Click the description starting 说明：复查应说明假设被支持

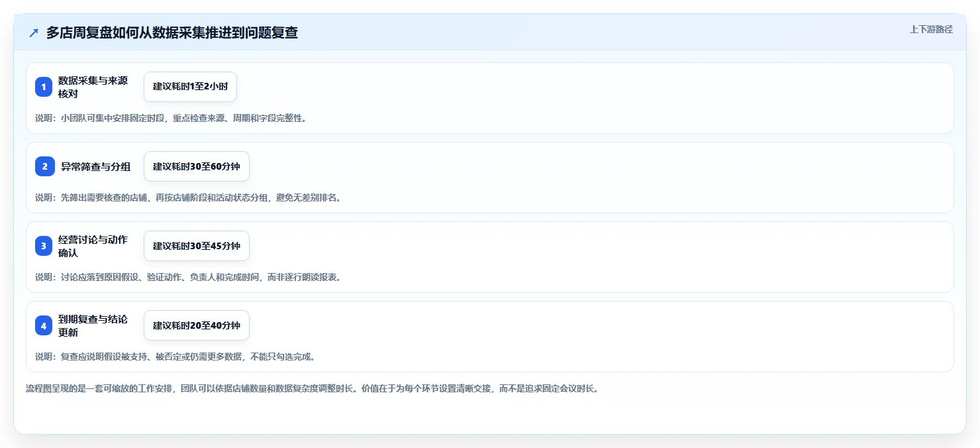click(175, 357)
